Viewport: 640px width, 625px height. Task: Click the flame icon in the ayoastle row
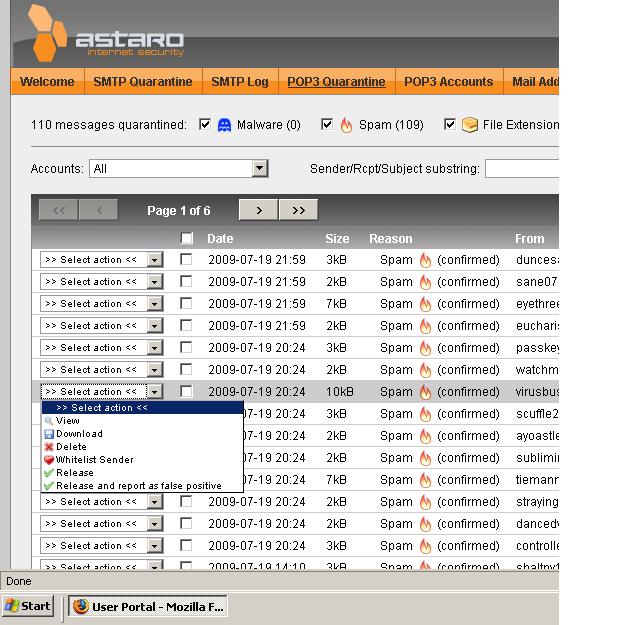425,436
